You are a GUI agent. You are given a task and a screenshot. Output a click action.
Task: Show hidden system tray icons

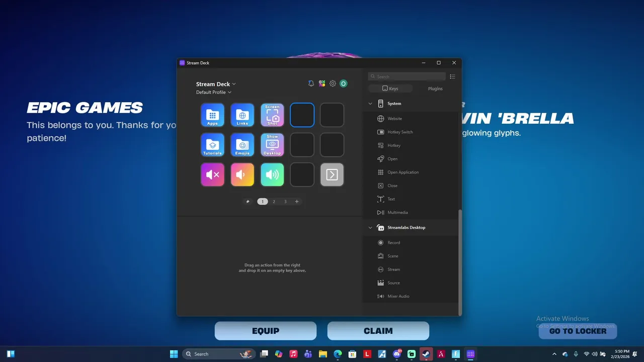pos(554,354)
